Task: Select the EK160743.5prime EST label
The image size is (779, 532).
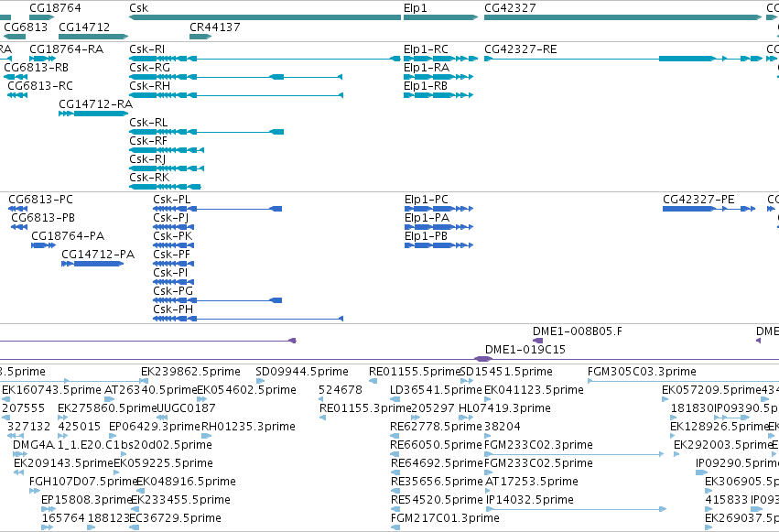Action: pos(51,390)
